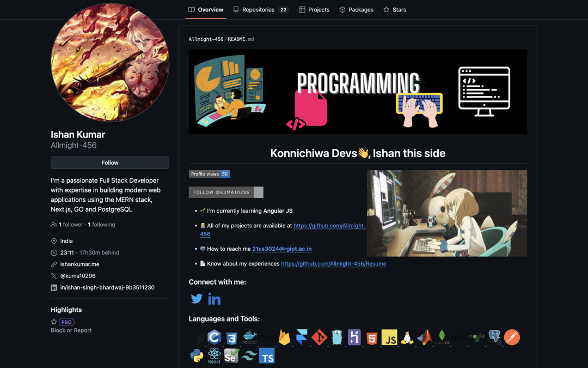Image resolution: width=588 pixels, height=368 pixels.
Task: Click the FOLLOW @KUMA10296 badge
Action: [226, 192]
